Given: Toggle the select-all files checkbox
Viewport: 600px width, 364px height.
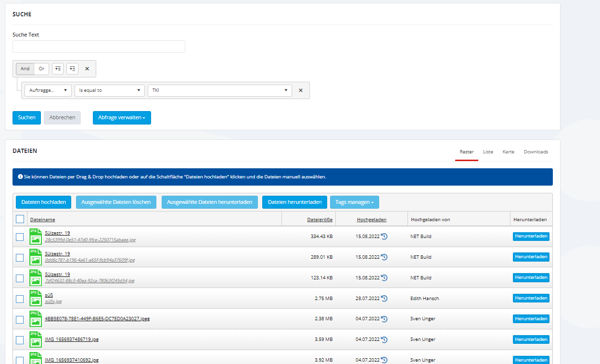Looking at the screenshot, I should pos(20,219).
